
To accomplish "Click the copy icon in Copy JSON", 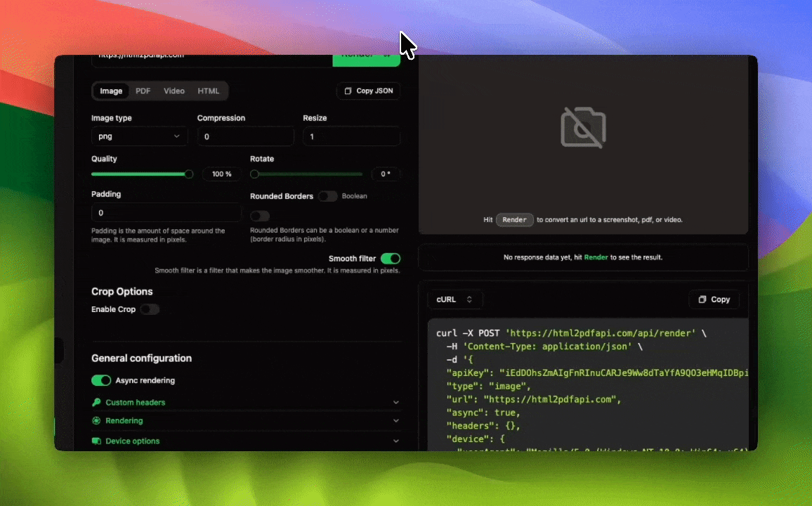I will 348,91.
